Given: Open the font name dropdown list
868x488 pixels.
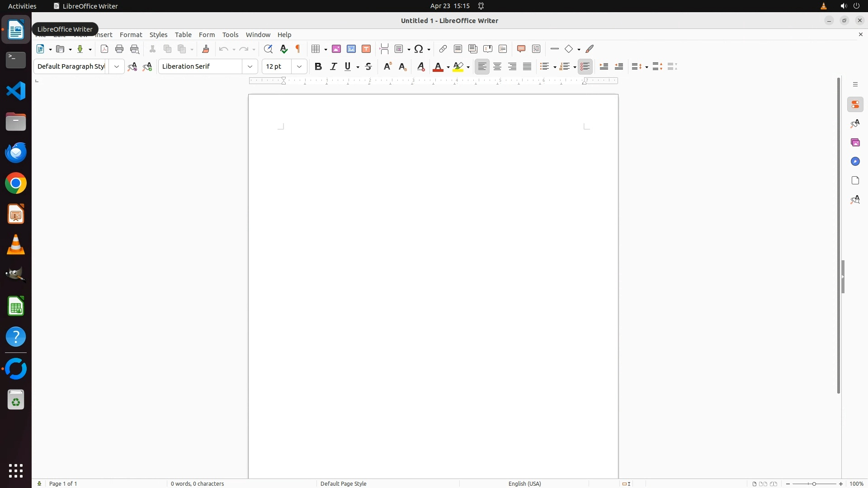Looking at the screenshot, I should (250, 67).
